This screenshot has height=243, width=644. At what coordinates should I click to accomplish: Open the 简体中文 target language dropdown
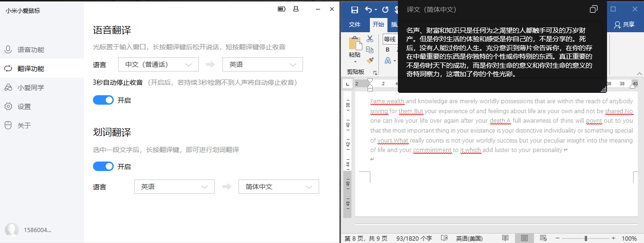(x=279, y=187)
